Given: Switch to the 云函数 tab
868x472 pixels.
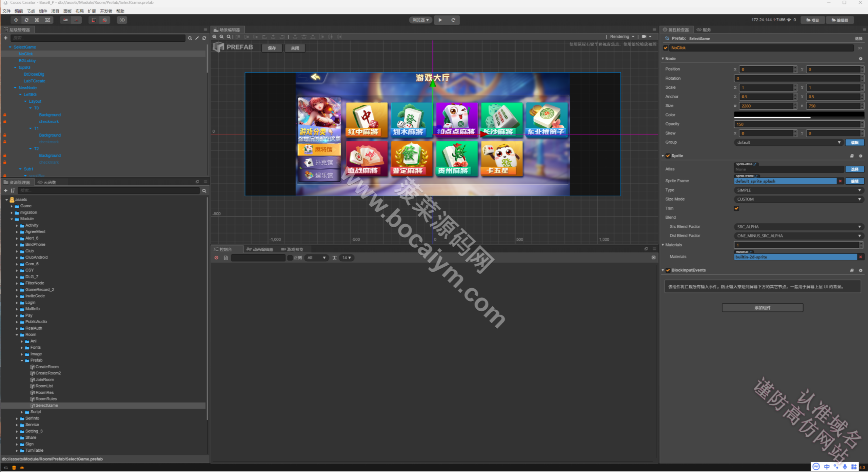Looking at the screenshot, I should tap(47, 182).
